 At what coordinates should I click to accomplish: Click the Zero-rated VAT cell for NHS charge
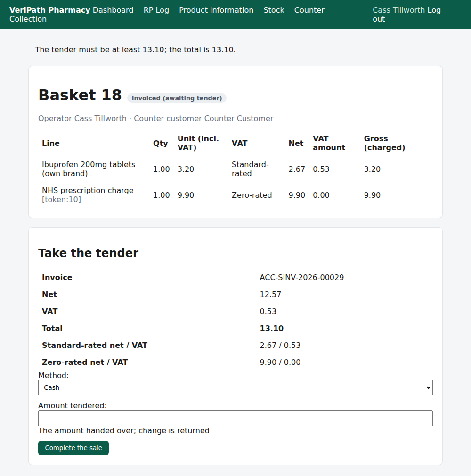point(252,195)
